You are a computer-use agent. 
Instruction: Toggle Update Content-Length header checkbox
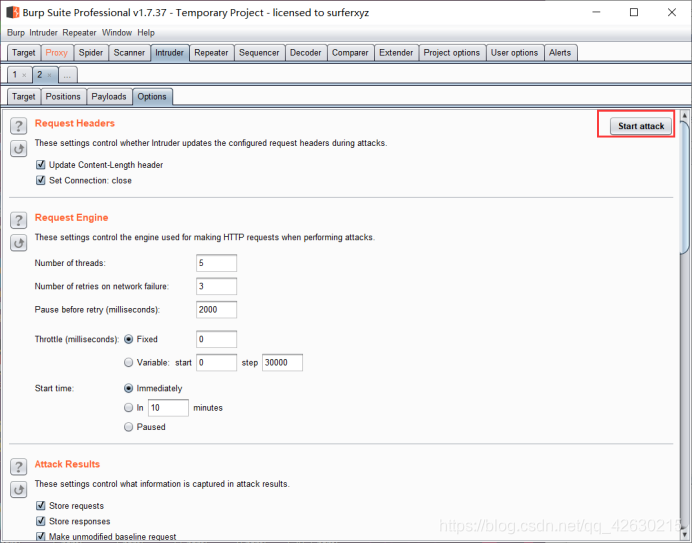[x=41, y=165]
